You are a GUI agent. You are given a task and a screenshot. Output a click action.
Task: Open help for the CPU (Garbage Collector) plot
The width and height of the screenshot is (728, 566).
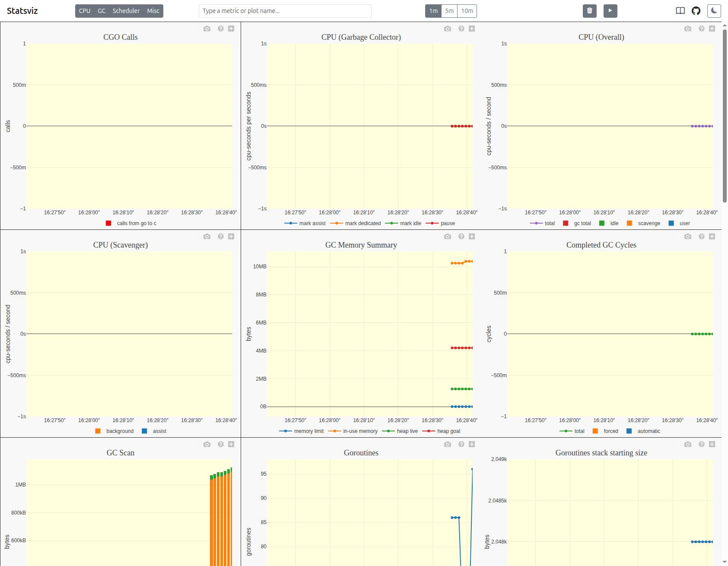click(x=461, y=28)
